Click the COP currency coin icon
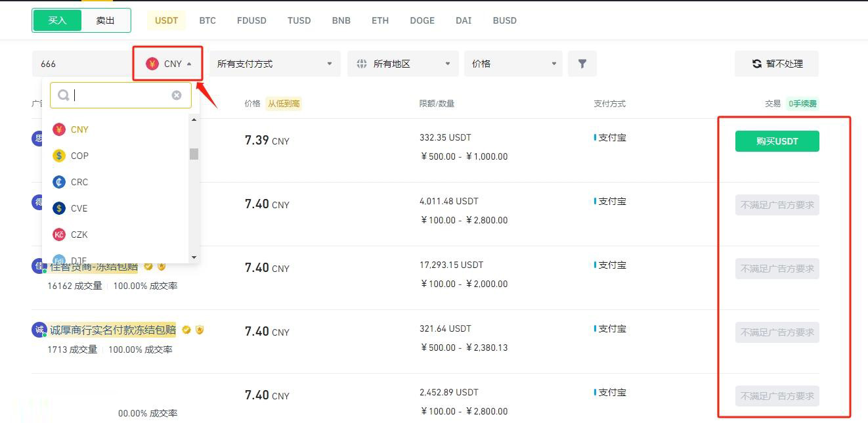Image resolution: width=868 pixels, height=423 pixels. pyautogui.click(x=59, y=156)
